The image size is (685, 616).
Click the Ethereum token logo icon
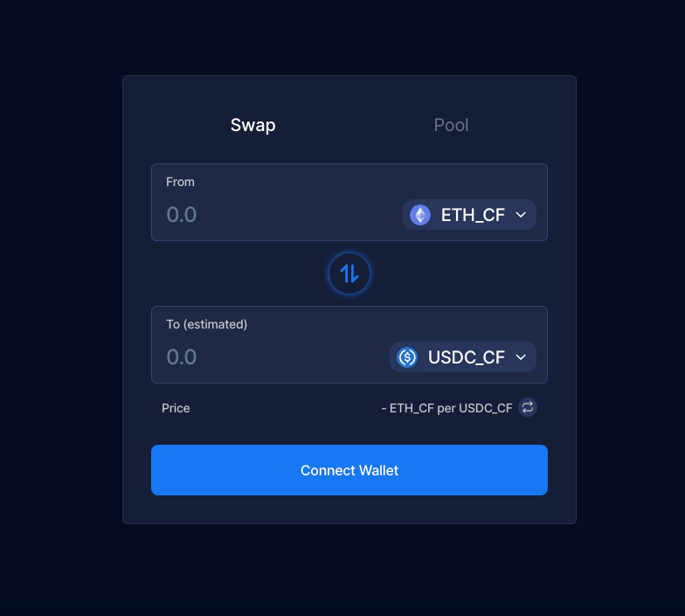pos(420,215)
